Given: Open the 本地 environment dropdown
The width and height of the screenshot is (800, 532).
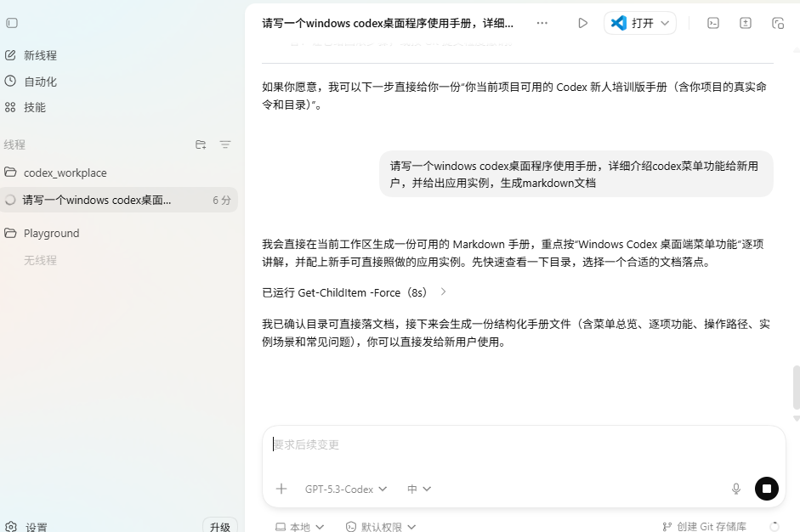Looking at the screenshot, I should [x=299, y=526].
